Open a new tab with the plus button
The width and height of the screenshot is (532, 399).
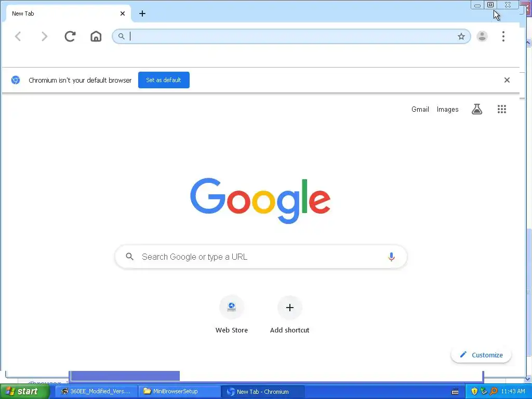tap(142, 14)
